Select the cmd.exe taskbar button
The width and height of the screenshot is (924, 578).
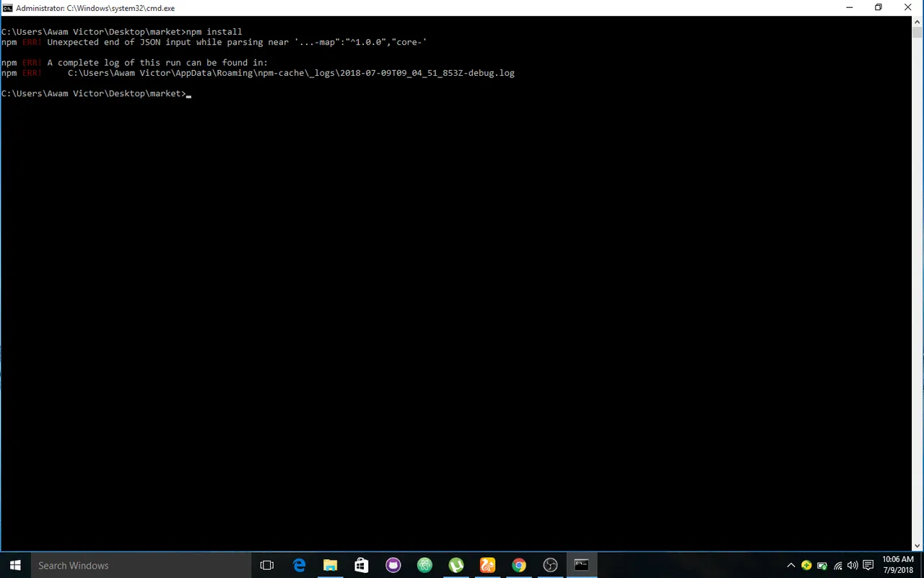[582, 565]
